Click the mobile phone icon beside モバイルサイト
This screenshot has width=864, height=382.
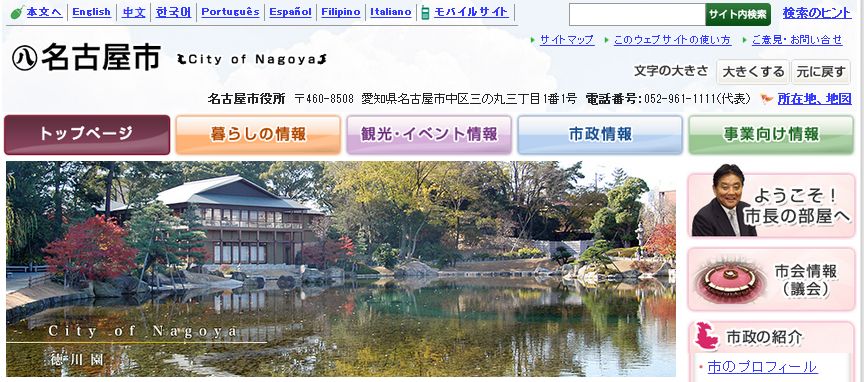point(425,12)
